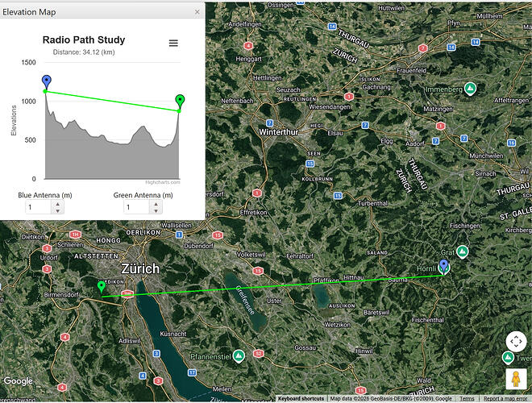Click the green antenna marker on the map
This screenshot has height=403, width=532.
(101, 288)
